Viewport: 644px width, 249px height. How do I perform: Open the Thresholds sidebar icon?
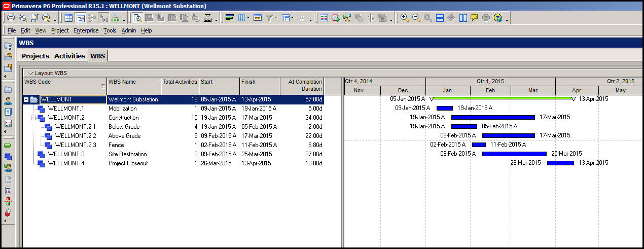(8, 201)
